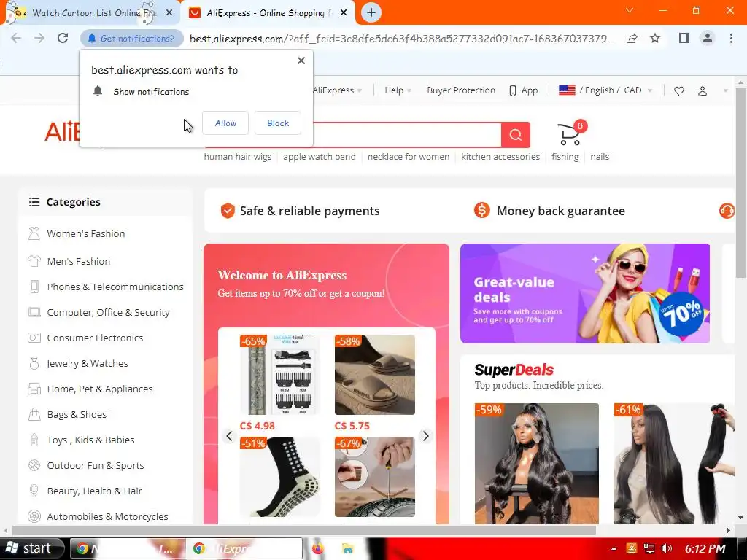The image size is (747, 560).
Task: Show next deals with right carousel arrow
Action: click(425, 436)
